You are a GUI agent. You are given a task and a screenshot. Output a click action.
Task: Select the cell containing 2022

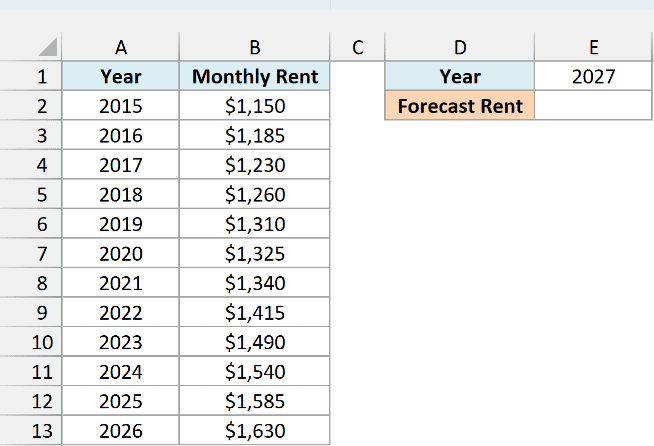click(x=121, y=312)
